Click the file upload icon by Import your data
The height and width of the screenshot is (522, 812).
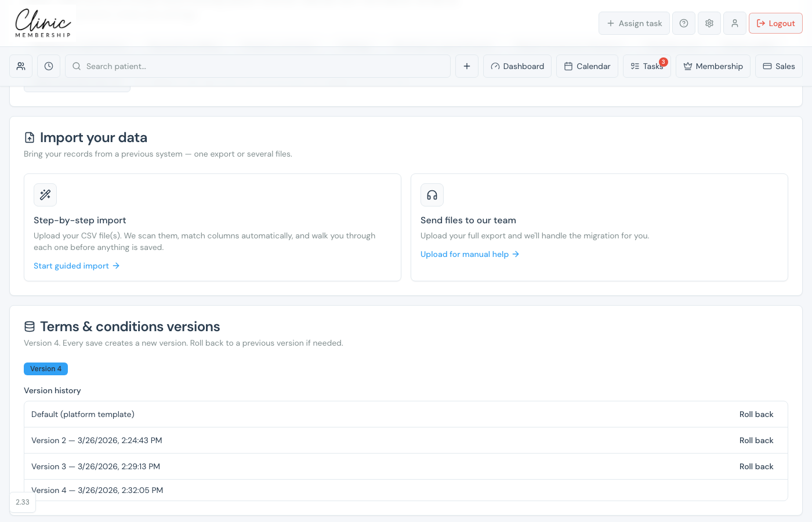(30, 137)
